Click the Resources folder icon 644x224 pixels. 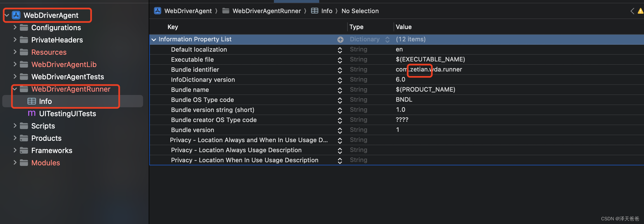[24, 52]
